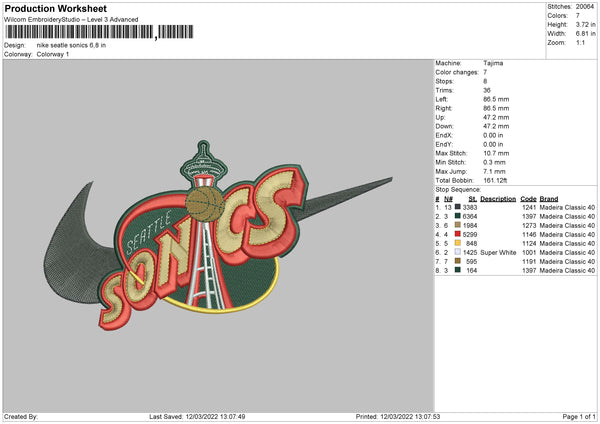This screenshot has height=424, width=600.
Task: Click 'Madeira Classic 40' in stop 6 row
Action: click(x=567, y=253)
